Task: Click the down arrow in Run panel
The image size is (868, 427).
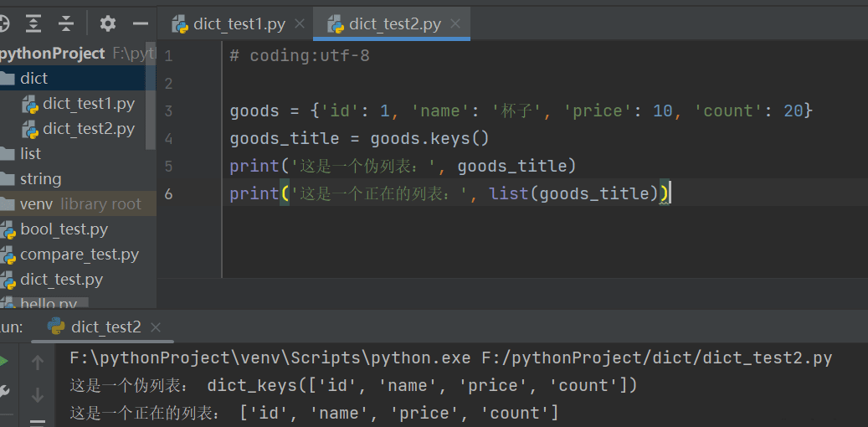Action: [38, 394]
